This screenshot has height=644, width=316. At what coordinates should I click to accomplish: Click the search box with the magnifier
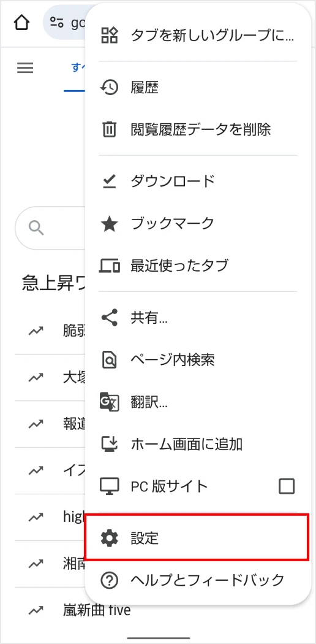click(x=51, y=228)
